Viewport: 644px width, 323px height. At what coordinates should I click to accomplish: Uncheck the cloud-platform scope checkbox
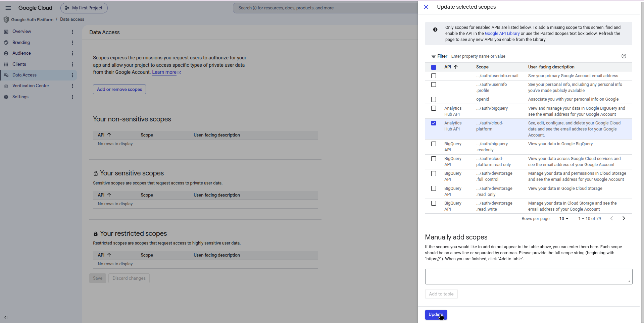(x=434, y=123)
